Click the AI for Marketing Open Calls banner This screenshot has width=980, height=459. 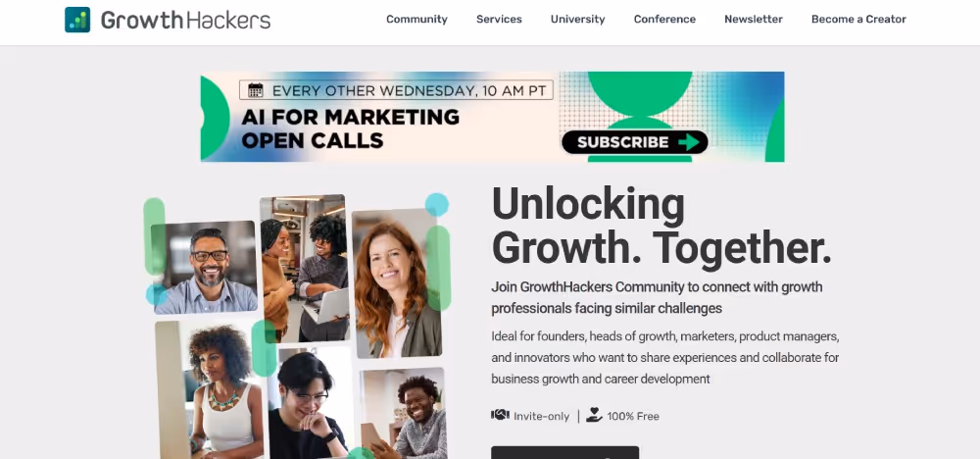tap(492, 117)
